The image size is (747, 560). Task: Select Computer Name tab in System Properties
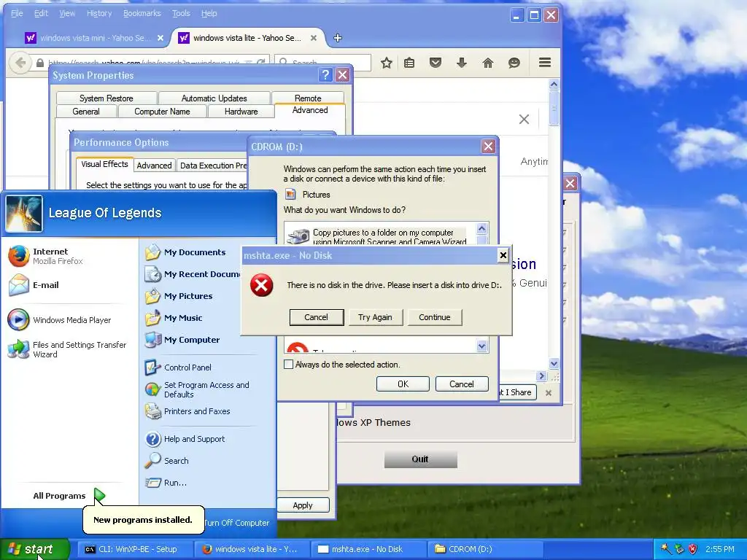(162, 112)
